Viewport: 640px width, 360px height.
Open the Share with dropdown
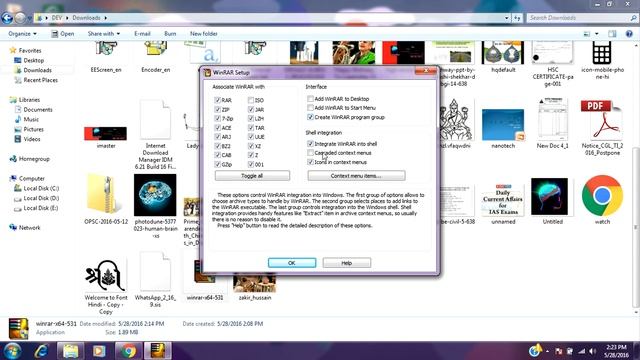click(x=104, y=34)
